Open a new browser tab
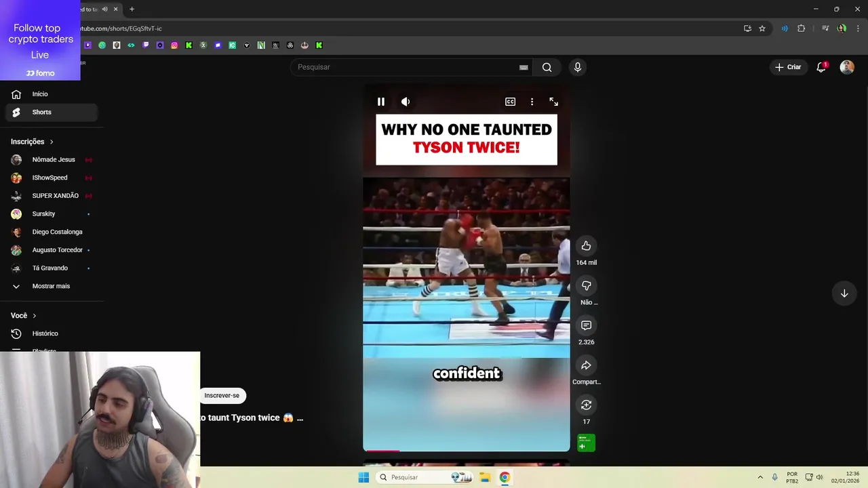Viewport: 868px width, 488px height. 132,9
